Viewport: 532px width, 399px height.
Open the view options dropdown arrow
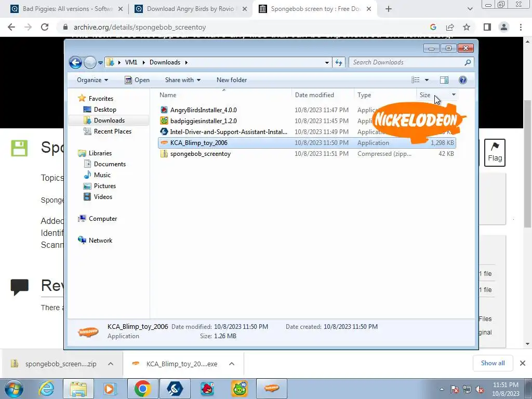pos(427,80)
